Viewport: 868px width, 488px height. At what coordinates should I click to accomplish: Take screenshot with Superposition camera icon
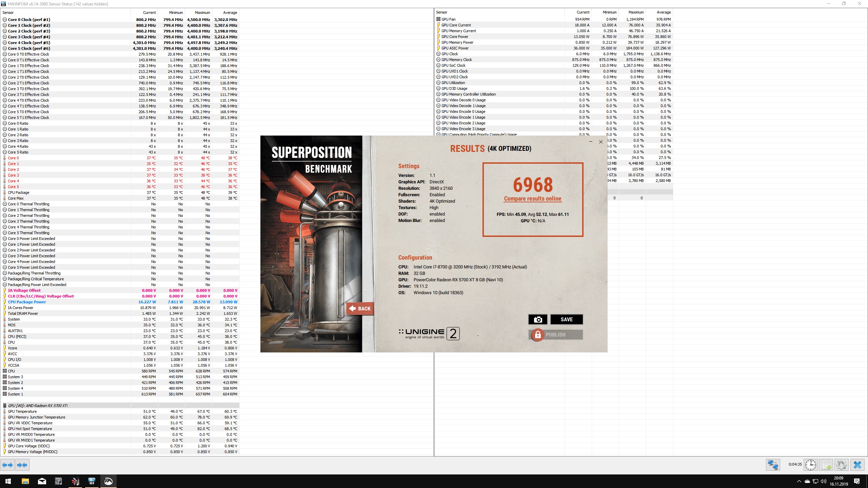point(538,319)
